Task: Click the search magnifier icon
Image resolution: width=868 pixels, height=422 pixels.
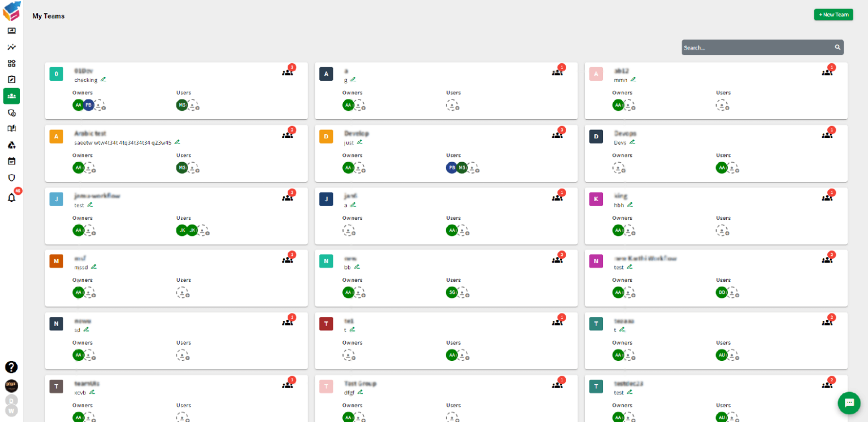Action: point(837,47)
